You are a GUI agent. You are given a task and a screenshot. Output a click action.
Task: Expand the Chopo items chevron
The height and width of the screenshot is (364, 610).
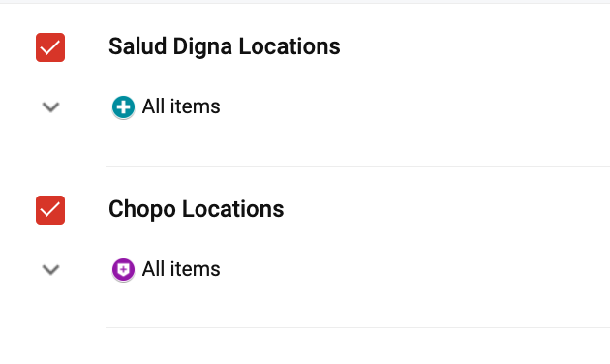50,269
